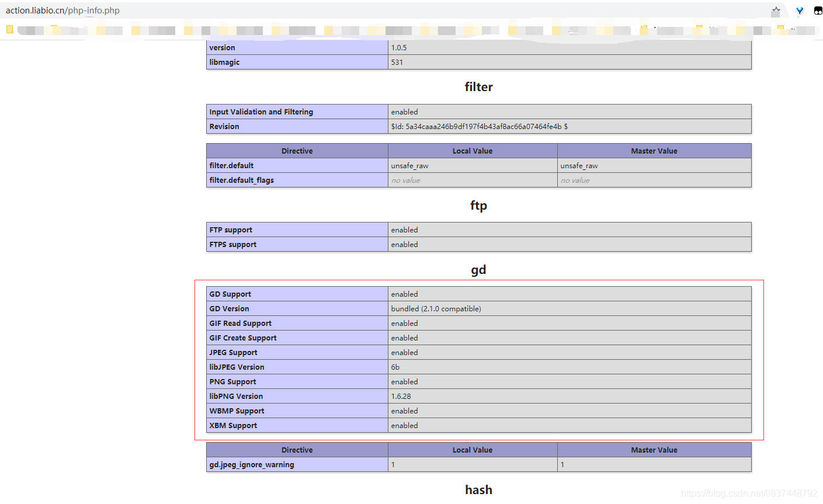Click filter.default master value unsafe_raw
This screenshot has height=504, width=823.
click(x=579, y=166)
